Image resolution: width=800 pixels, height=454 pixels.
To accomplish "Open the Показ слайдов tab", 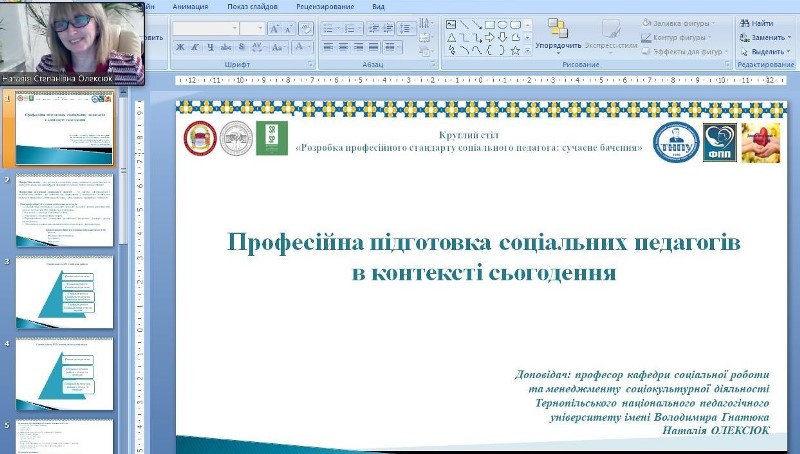I will pyautogui.click(x=253, y=7).
